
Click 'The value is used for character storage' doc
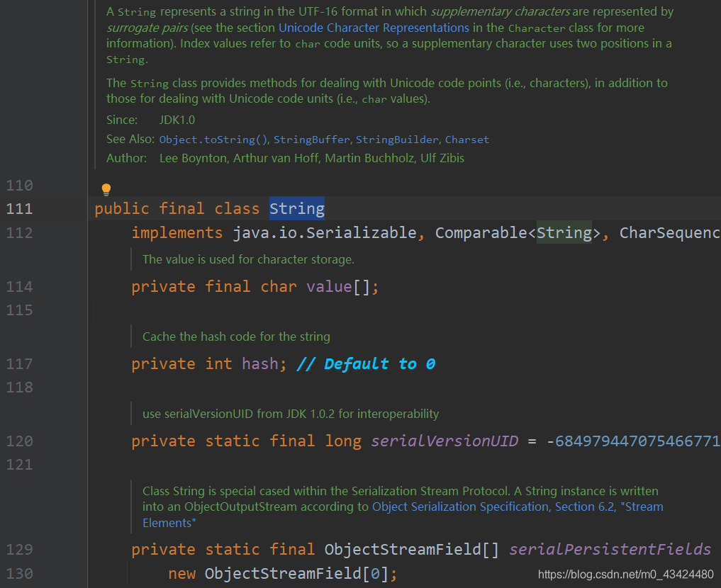(248, 259)
